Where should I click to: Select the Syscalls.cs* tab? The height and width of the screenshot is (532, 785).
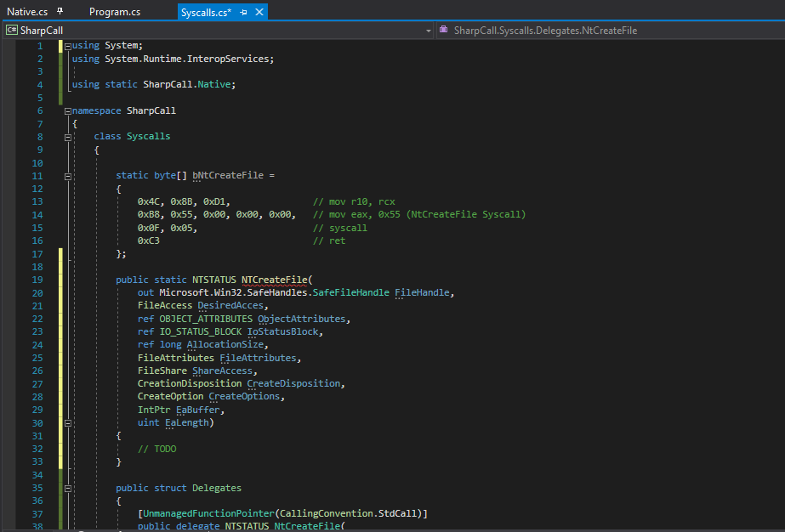tap(206, 12)
